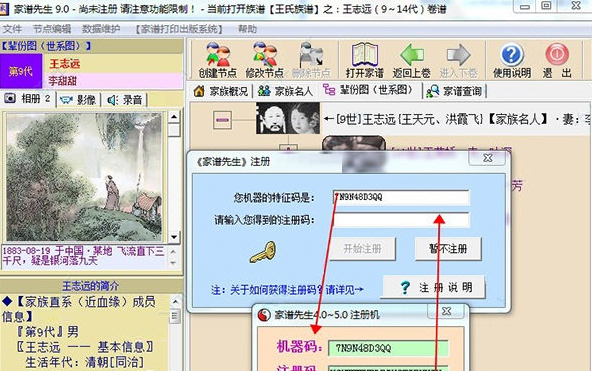592x371 pixels.
Task: Click the caption box scroll down arrow
Action: pyautogui.click(x=173, y=262)
